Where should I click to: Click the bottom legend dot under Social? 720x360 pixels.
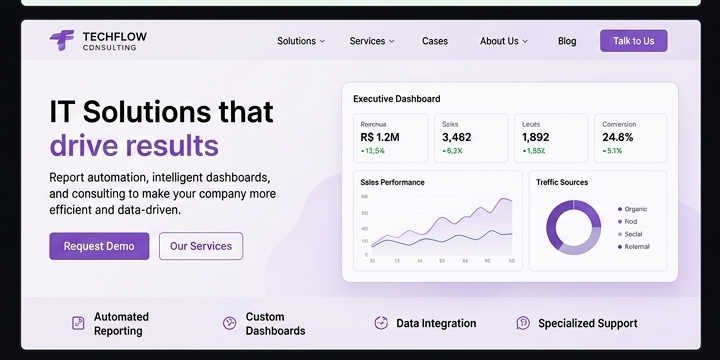(620, 247)
